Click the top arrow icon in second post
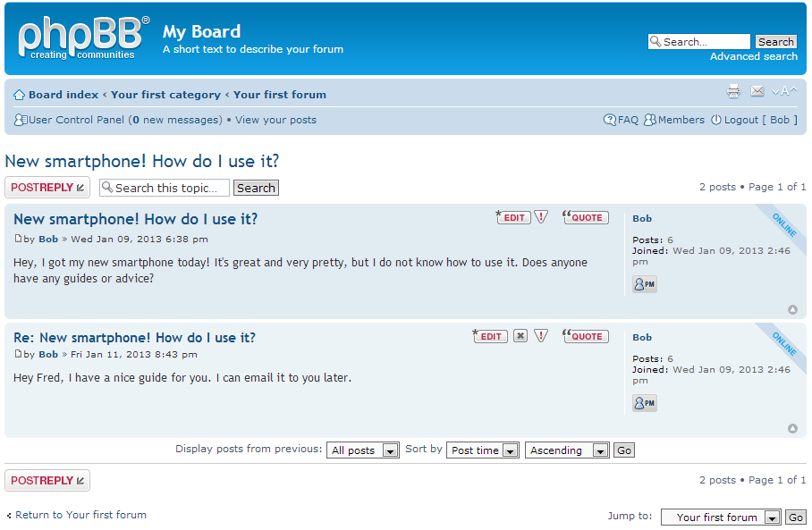This screenshot has height=530, width=812. click(792, 428)
